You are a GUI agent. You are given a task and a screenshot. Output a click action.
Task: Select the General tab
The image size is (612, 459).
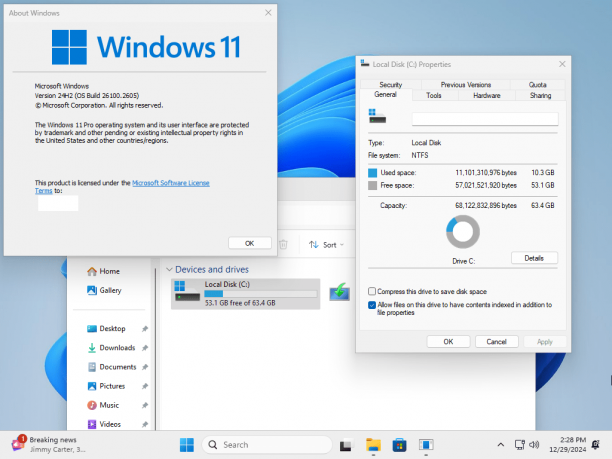386,94
